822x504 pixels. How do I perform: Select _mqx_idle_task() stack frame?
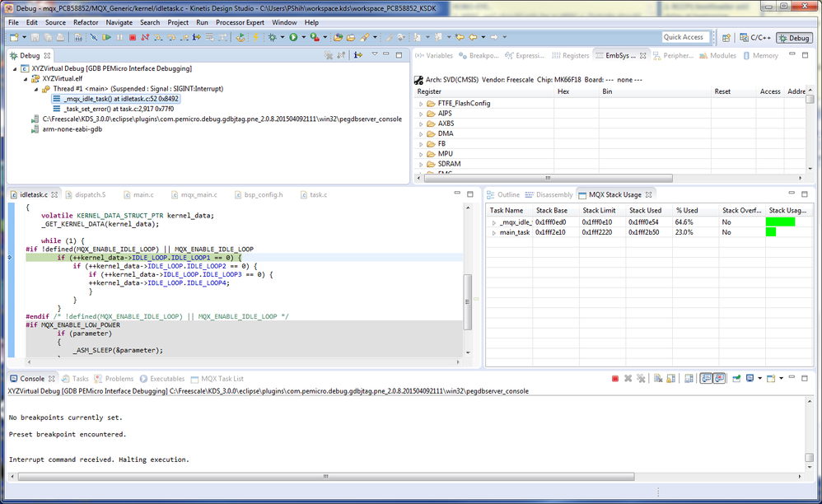pyautogui.click(x=116, y=99)
